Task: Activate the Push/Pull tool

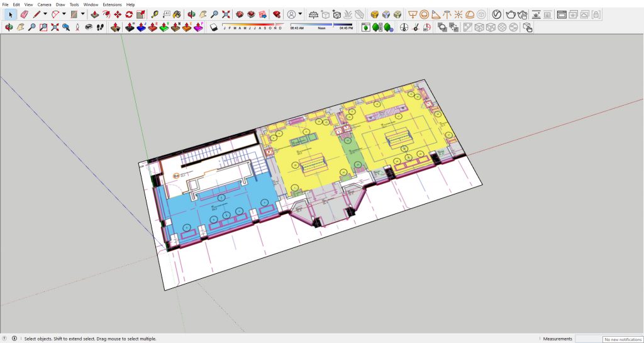Action: (x=94, y=14)
